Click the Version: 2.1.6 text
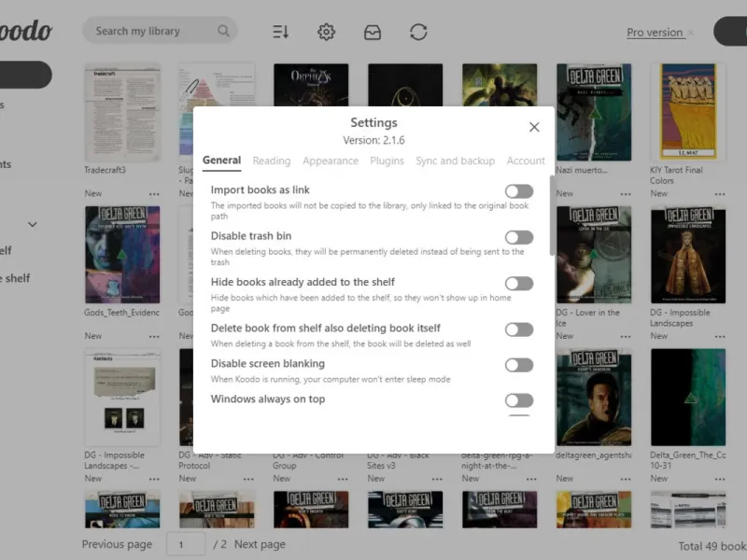The image size is (747, 560). pos(373,141)
